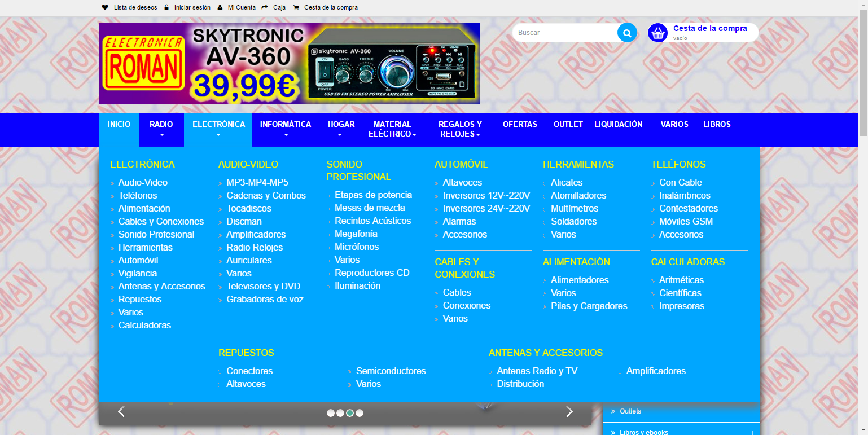
Task: Open the Sonido Profesional heading
Action: click(358, 170)
